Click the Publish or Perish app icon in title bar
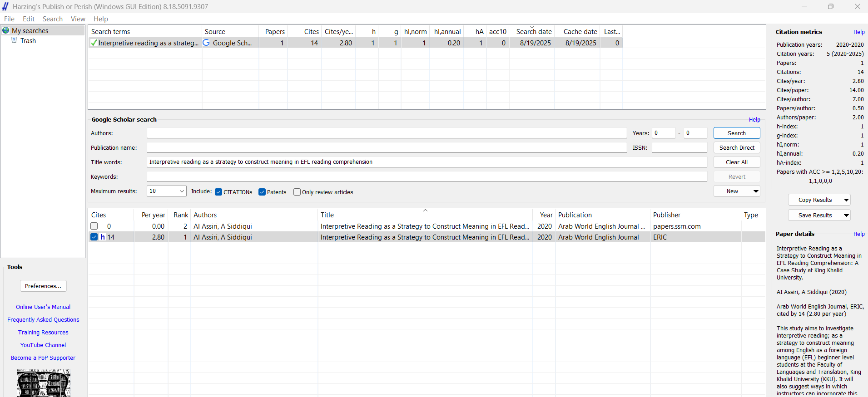The height and width of the screenshot is (397, 868). (x=5, y=6)
